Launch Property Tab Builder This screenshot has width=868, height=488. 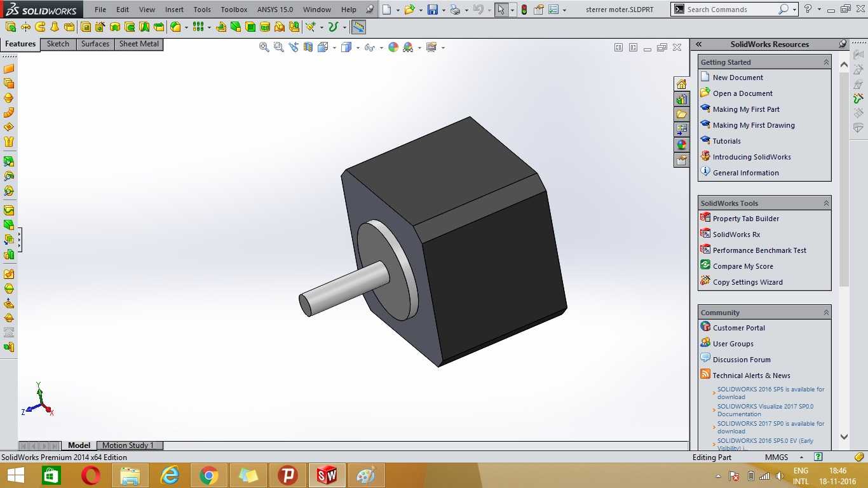click(x=745, y=219)
